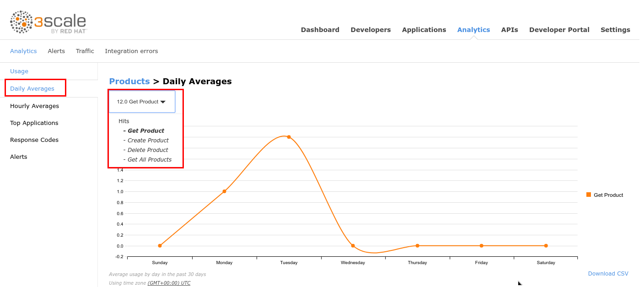Screen dimensions: 644x287
Task: Expand the 12.0 Get Product dropdown
Action: pyautogui.click(x=142, y=102)
